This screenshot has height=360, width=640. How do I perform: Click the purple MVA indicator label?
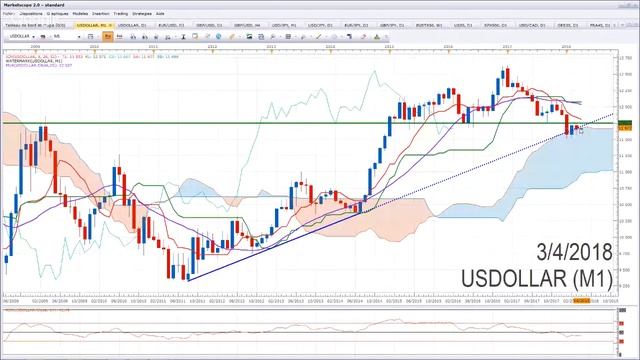tap(39, 65)
